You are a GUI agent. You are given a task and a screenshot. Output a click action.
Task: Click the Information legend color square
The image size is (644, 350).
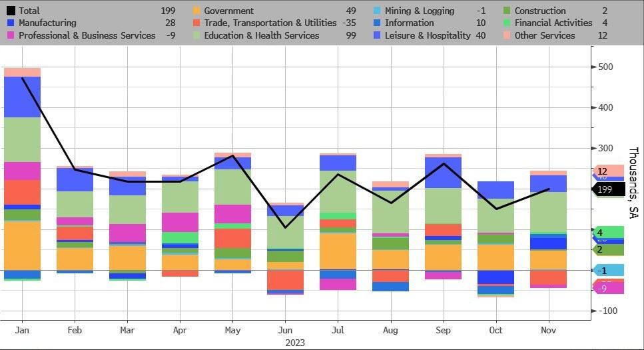tap(377, 23)
